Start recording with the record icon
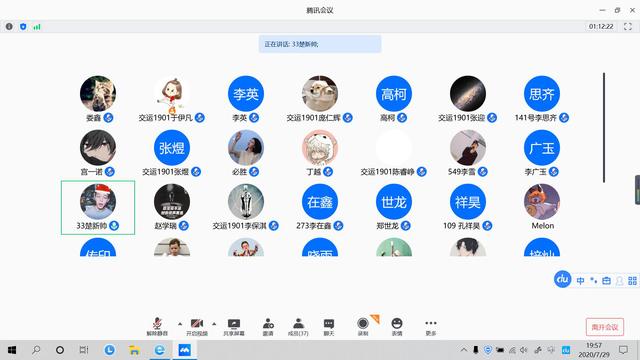The height and width of the screenshot is (360, 640). pyautogui.click(x=363, y=327)
